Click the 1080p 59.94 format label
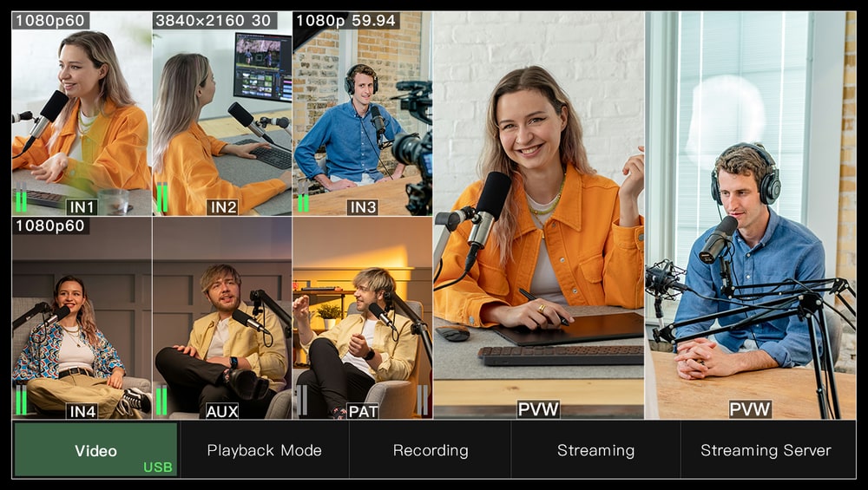 point(346,21)
